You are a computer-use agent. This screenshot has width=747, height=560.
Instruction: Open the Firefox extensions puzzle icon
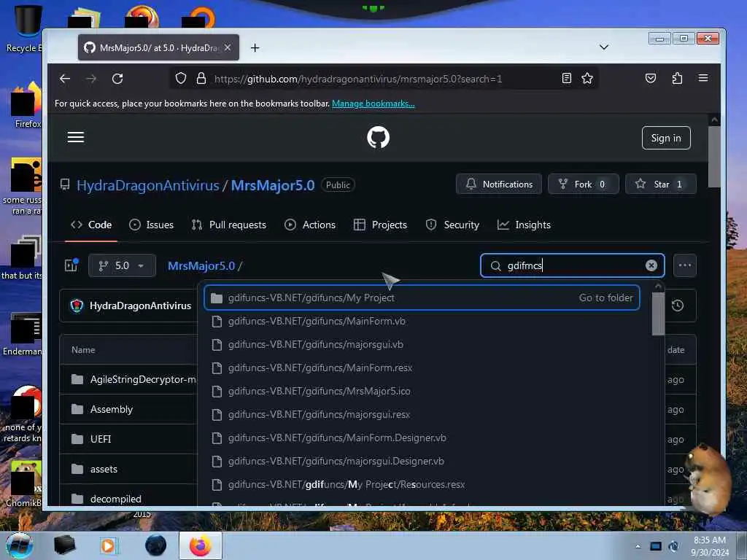click(677, 78)
